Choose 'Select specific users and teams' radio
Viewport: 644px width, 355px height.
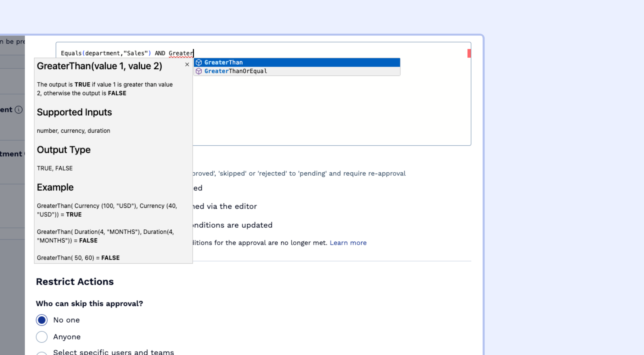click(42, 353)
